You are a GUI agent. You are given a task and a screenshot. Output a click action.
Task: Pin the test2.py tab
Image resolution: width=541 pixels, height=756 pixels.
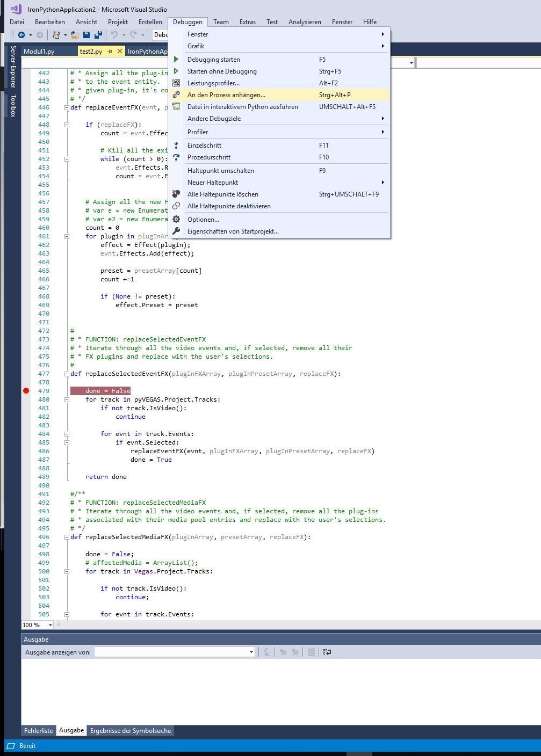(110, 52)
